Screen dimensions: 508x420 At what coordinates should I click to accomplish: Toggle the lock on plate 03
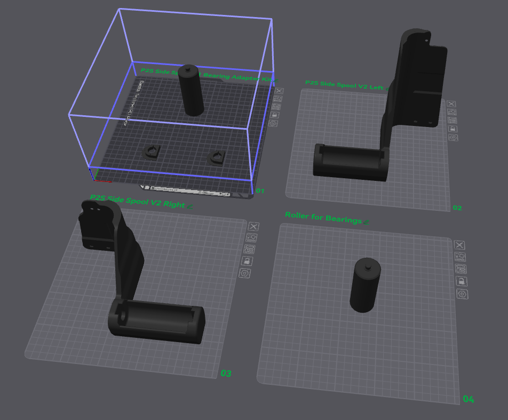click(x=247, y=261)
